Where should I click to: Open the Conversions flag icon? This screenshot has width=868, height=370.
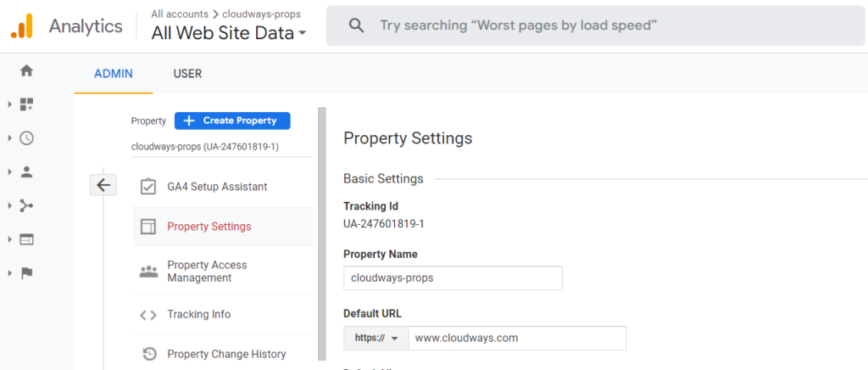click(26, 273)
